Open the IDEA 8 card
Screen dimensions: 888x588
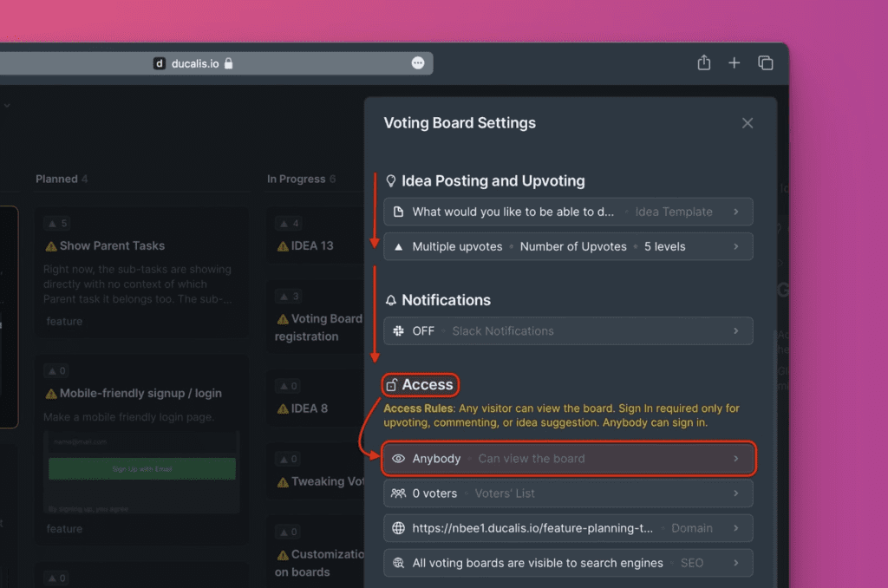tap(315, 399)
